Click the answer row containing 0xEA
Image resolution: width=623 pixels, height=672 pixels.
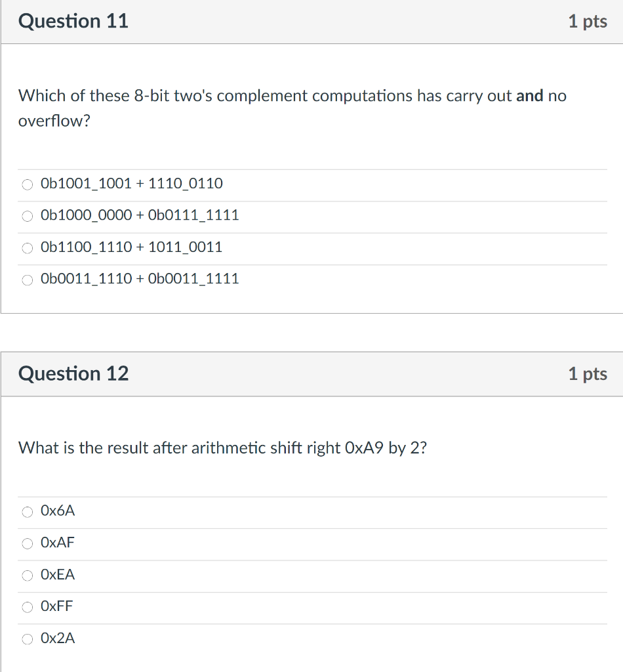(x=262, y=576)
